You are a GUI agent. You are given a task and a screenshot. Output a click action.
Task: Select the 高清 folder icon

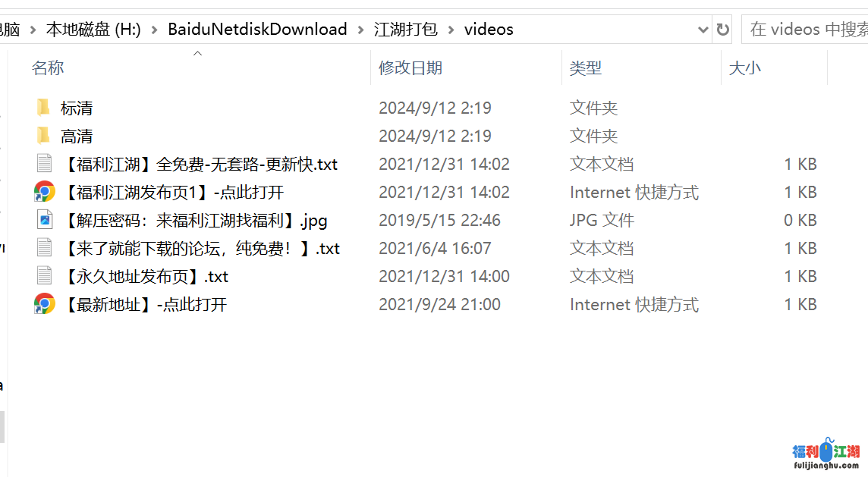click(x=44, y=136)
